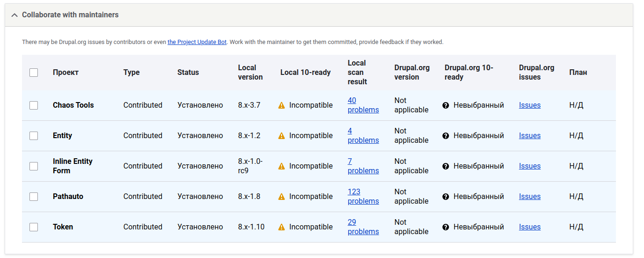The width and height of the screenshot is (644, 258).
Task: Toggle the select-all checkbox in table header
Action: (x=34, y=73)
